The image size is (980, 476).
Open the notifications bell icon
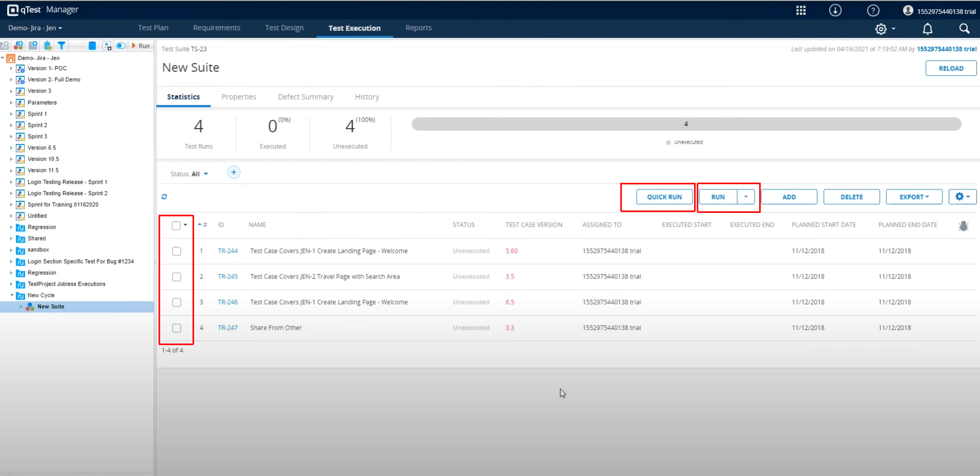(x=927, y=29)
